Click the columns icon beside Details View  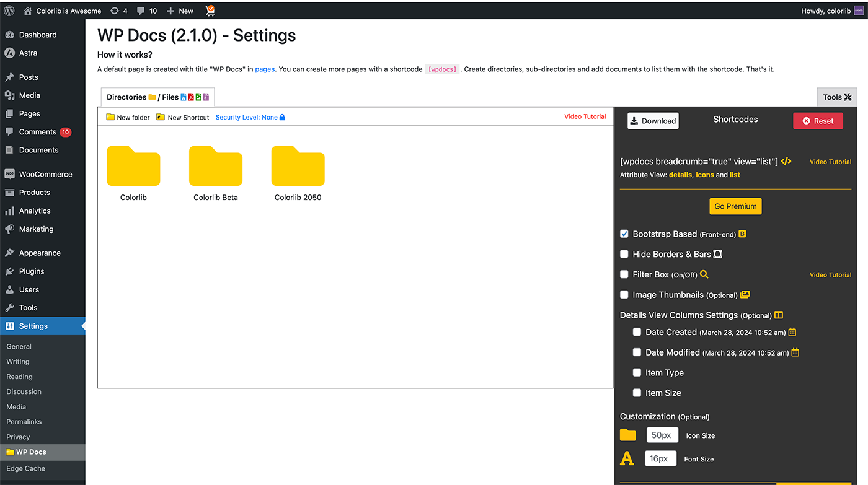point(779,315)
